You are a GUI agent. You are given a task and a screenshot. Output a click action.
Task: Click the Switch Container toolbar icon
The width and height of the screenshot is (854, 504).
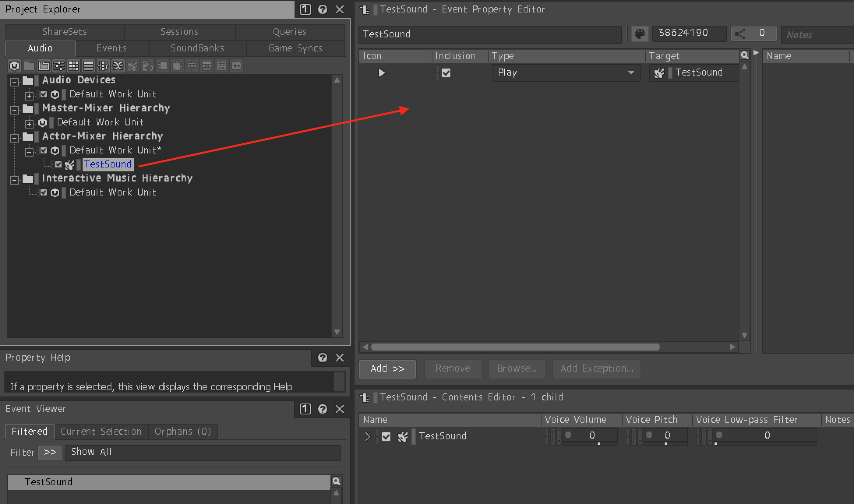coord(103,66)
